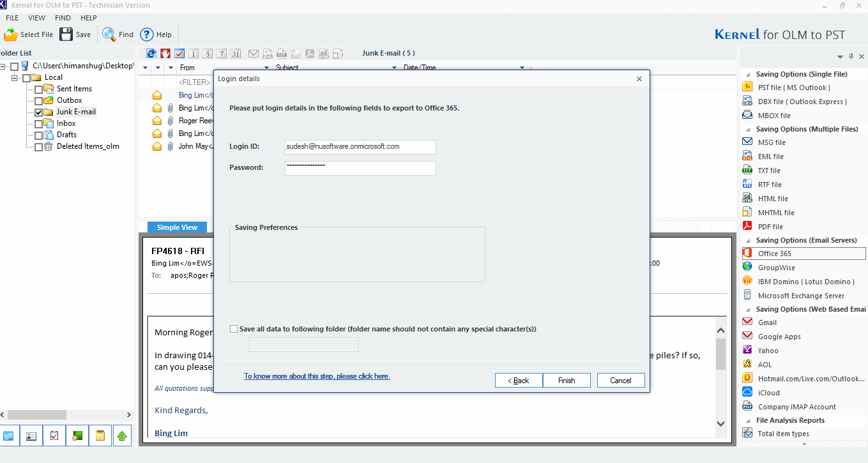
Task: Open the yellow notes icon
Action: click(x=100, y=436)
